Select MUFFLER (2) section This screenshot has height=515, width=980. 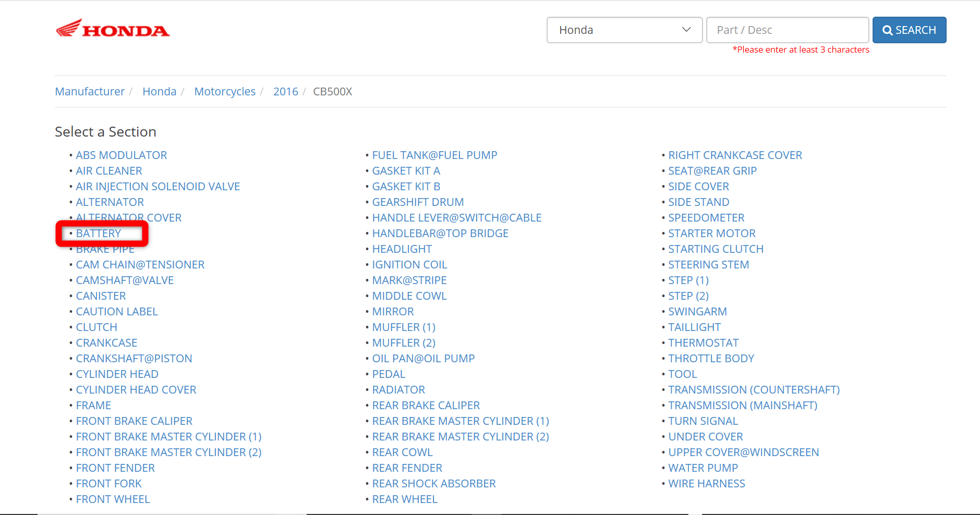[404, 343]
